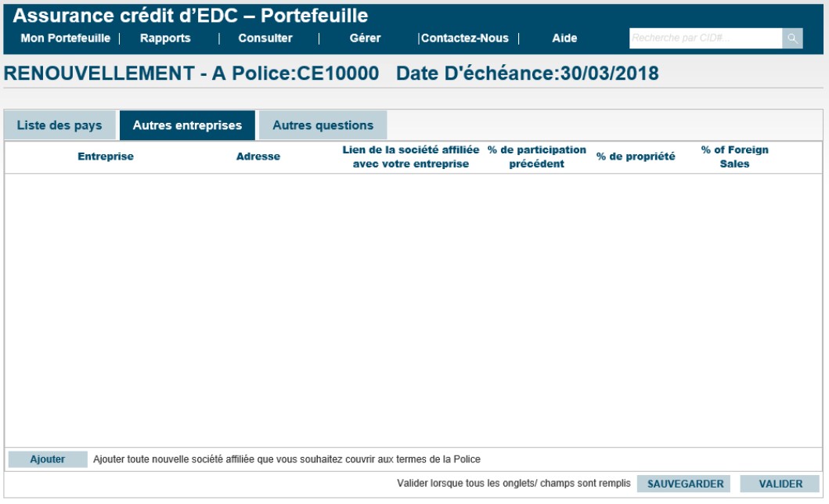829x504 pixels.
Task: Click the RENOUVELLEMENT - A Police:CE10000 heading
Action: [x=191, y=73]
